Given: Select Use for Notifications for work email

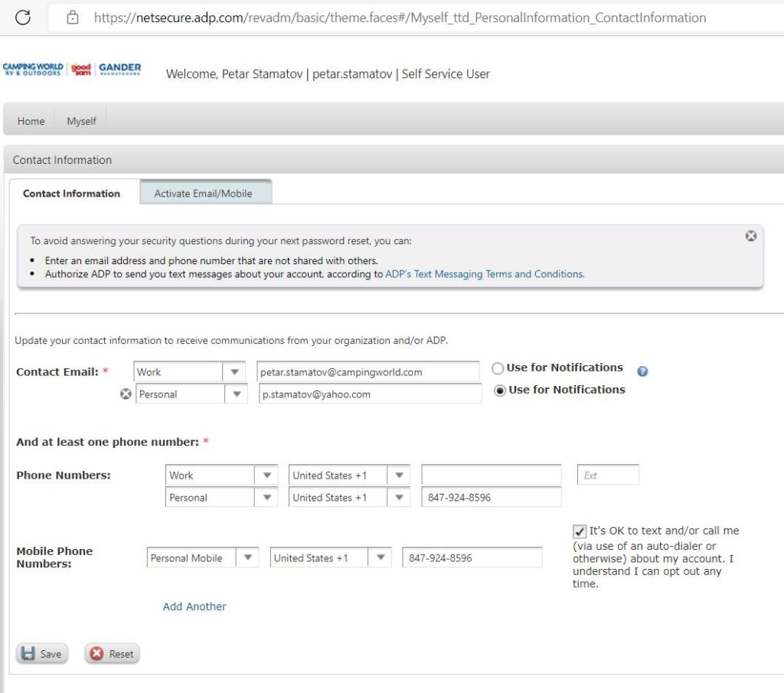Looking at the screenshot, I should pos(498,368).
